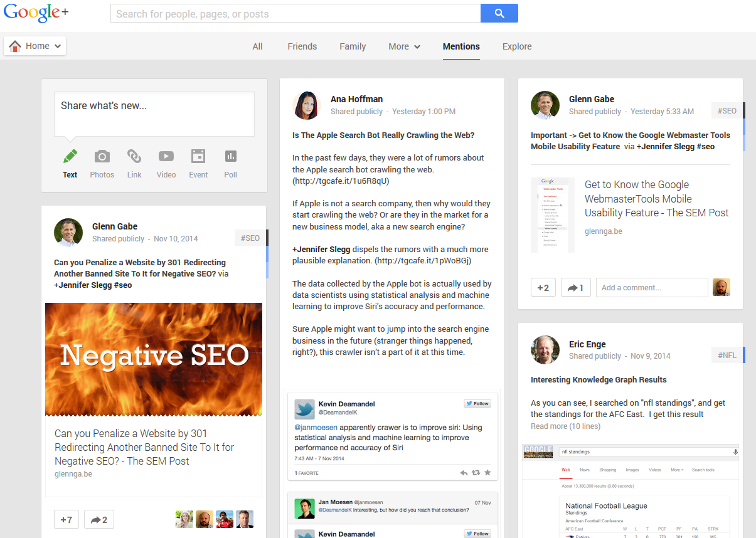Screen dimensions: 756x538
Task: Create a Poll using the poll icon
Action: click(230, 157)
